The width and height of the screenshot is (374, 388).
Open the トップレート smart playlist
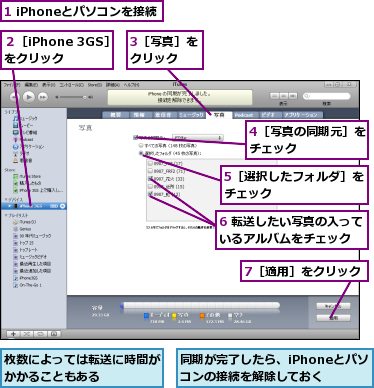25,250
